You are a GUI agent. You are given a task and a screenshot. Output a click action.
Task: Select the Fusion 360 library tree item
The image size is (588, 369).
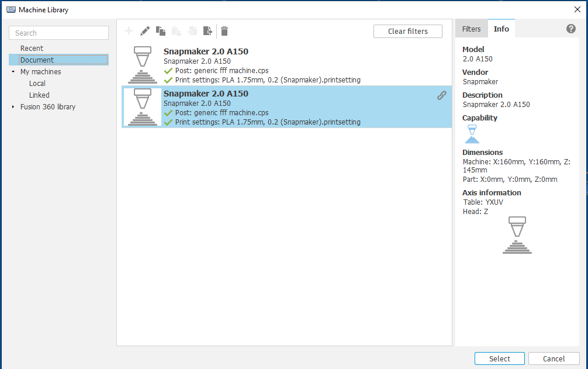(x=47, y=107)
